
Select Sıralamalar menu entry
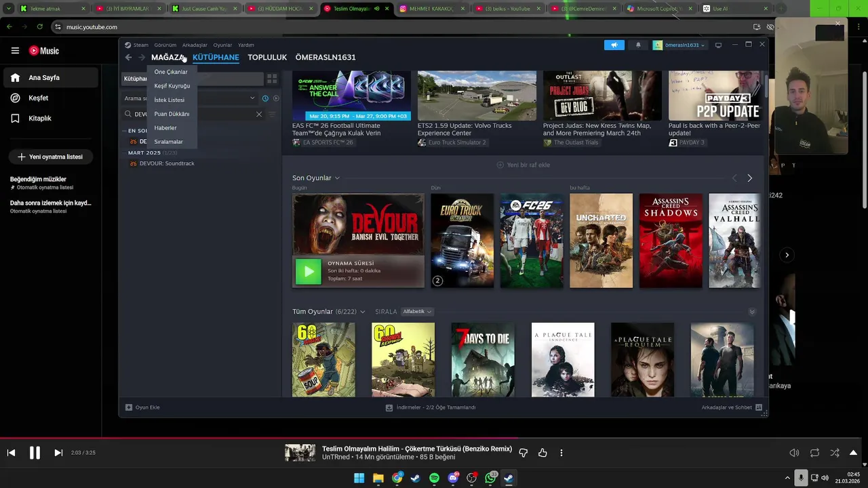click(x=169, y=142)
